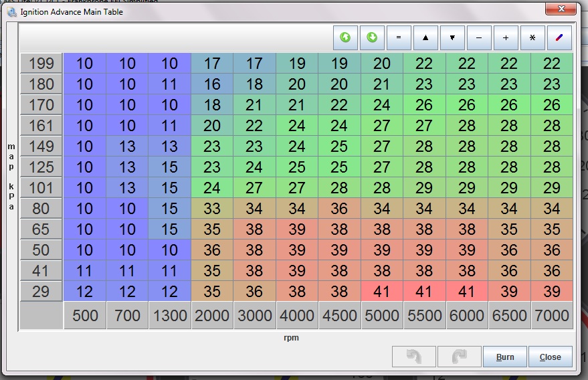The height and width of the screenshot is (380, 588).
Task: Select the 1300 rpm axis header
Action: (x=169, y=316)
